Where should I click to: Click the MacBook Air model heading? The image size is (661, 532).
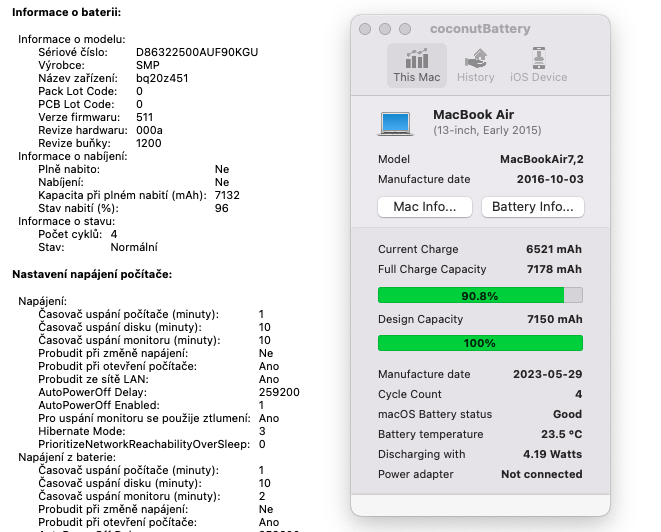click(473, 114)
